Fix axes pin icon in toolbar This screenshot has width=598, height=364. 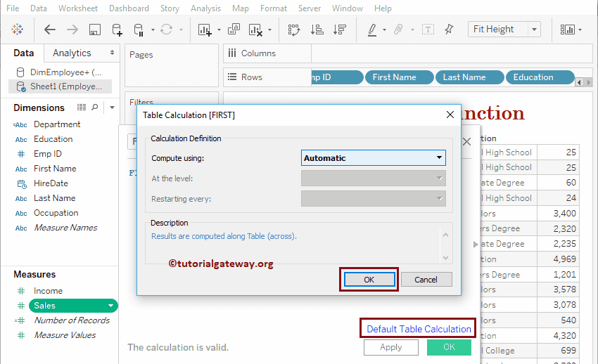[x=449, y=30]
